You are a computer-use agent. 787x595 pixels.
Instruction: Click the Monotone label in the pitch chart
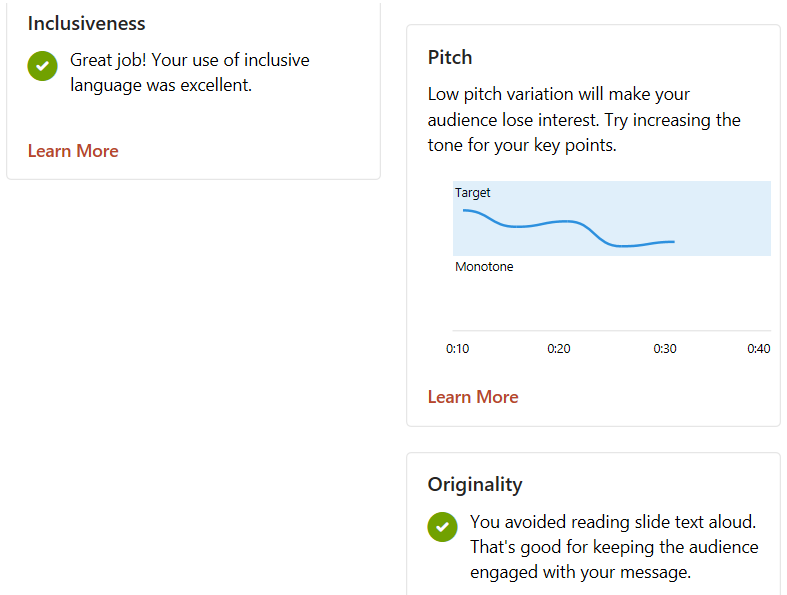(x=484, y=267)
